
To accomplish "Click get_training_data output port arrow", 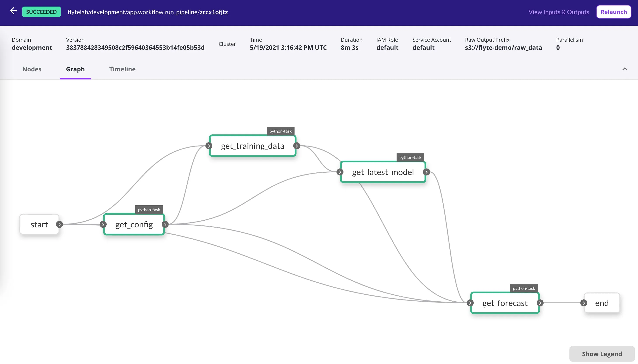I will pos(296,146).
